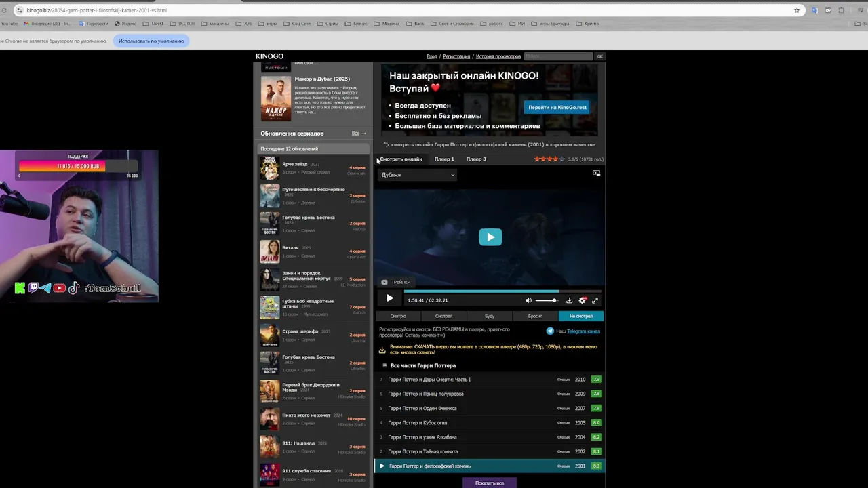Reload the page in Chrome
This screenshot has width=868, height=488.
pos(3,10)
